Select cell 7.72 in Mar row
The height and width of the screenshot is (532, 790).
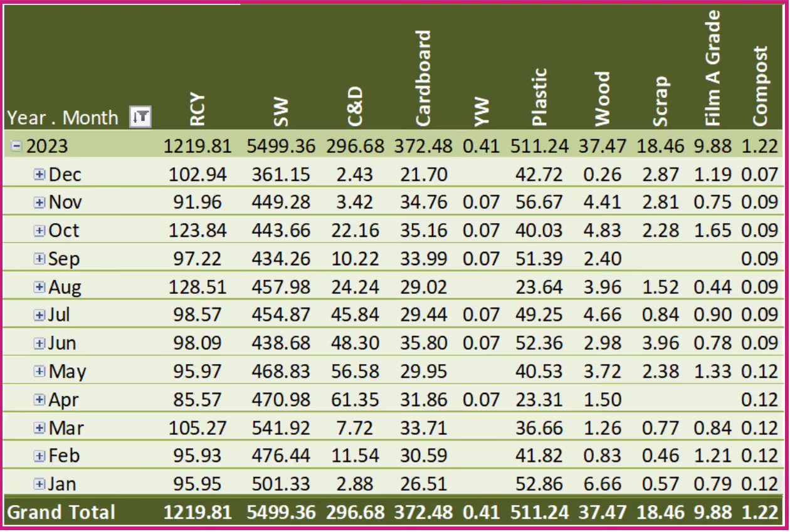point(355,428)
